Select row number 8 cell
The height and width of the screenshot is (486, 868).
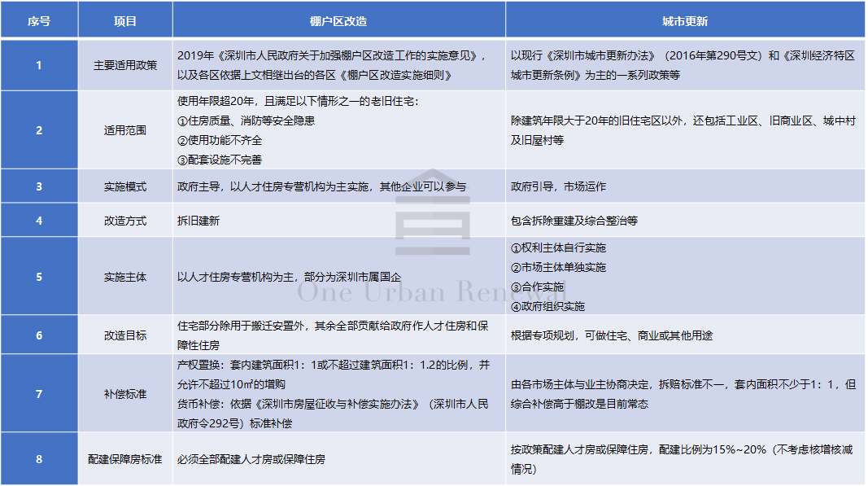[x=39, y=459]
